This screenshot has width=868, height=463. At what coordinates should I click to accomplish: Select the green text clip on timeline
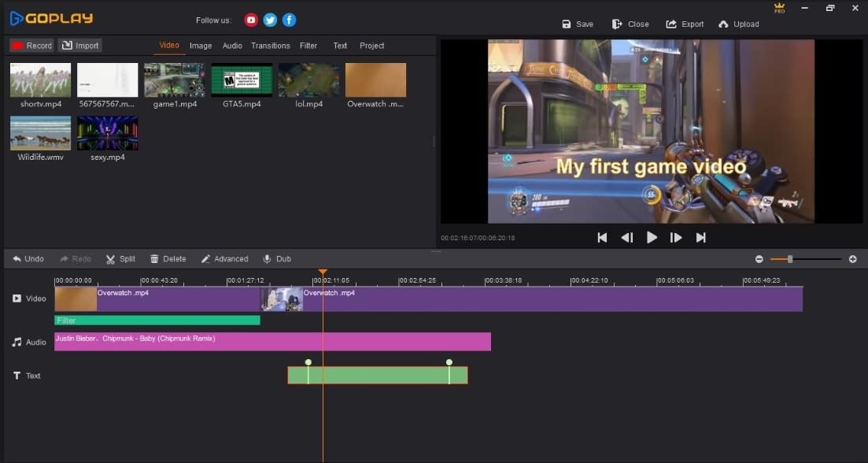coord(378,376)
